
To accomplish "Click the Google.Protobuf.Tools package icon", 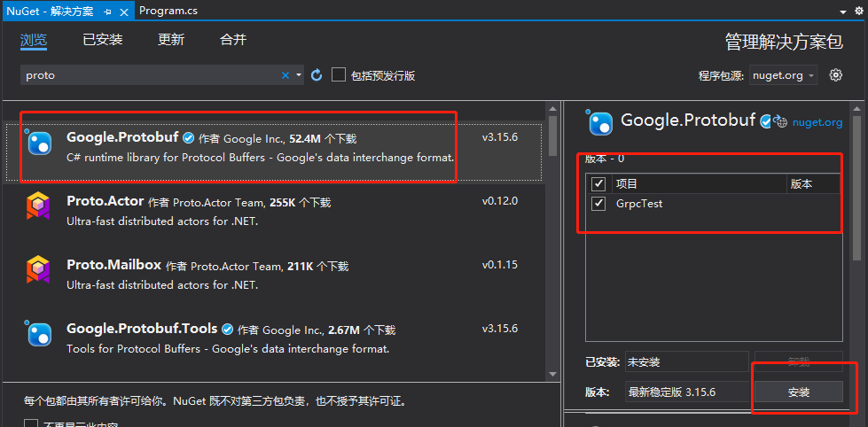I will coord(39,334).
